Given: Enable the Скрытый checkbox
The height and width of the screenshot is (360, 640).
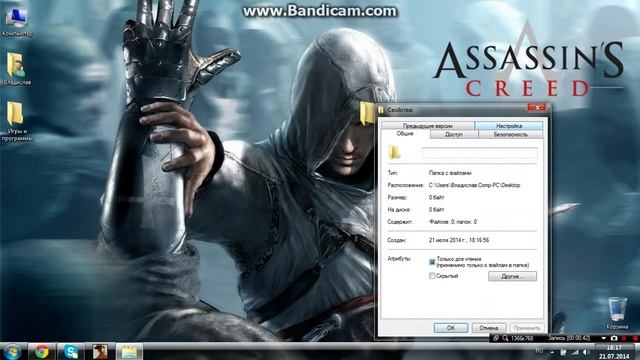Looking at the screenshot, I should point(432,276).
